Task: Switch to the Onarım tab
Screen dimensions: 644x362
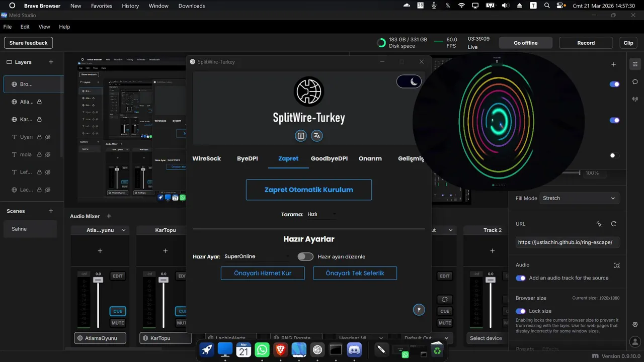Action: pyautogui.click(x=370, y=158)
